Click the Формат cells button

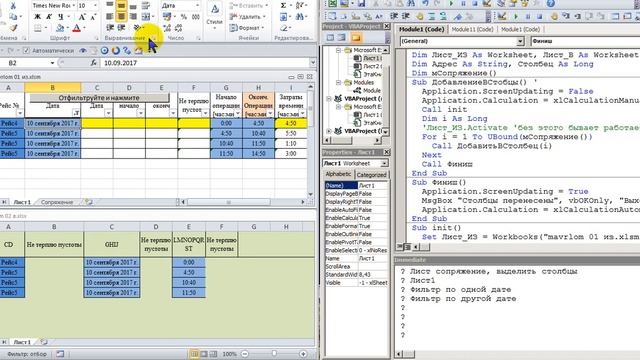[246, 28]
